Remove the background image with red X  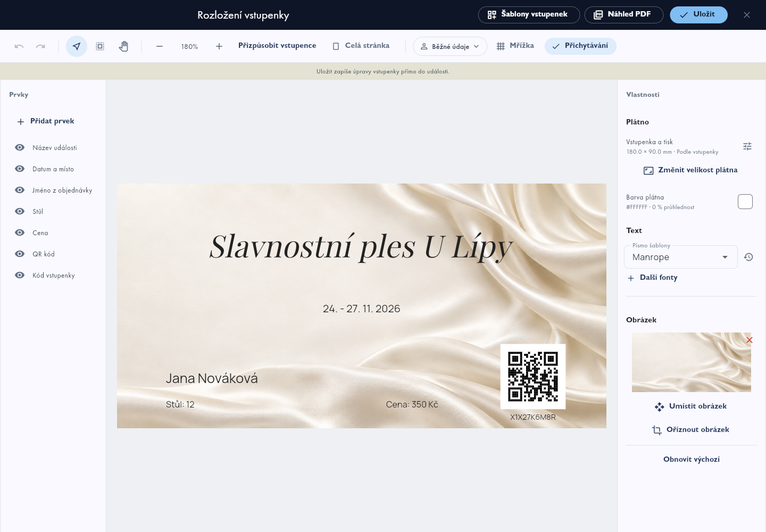point(749,340)
